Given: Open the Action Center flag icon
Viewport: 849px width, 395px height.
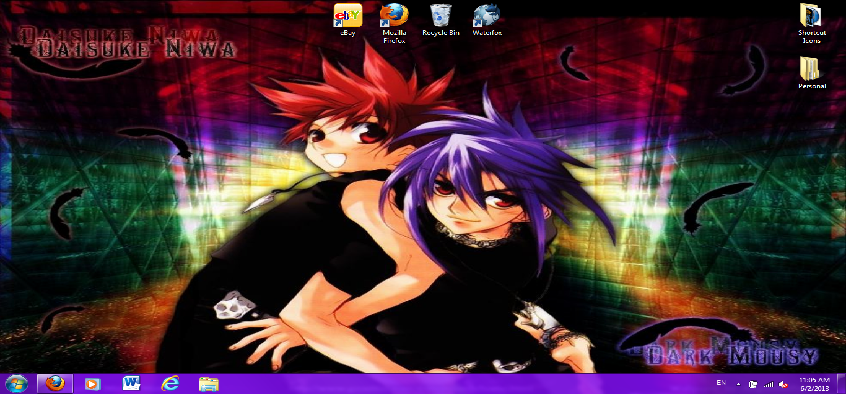Looking at the screenshot, I should click(753, 384).
